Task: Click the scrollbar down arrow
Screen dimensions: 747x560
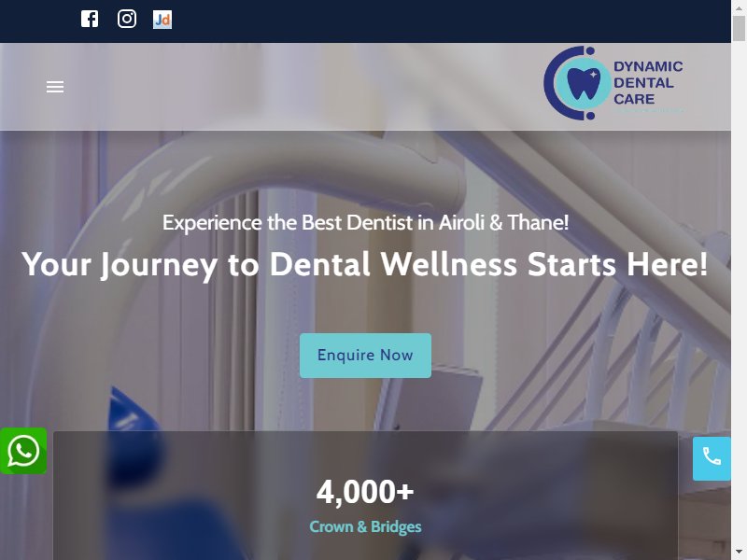Action: (739, 553)
